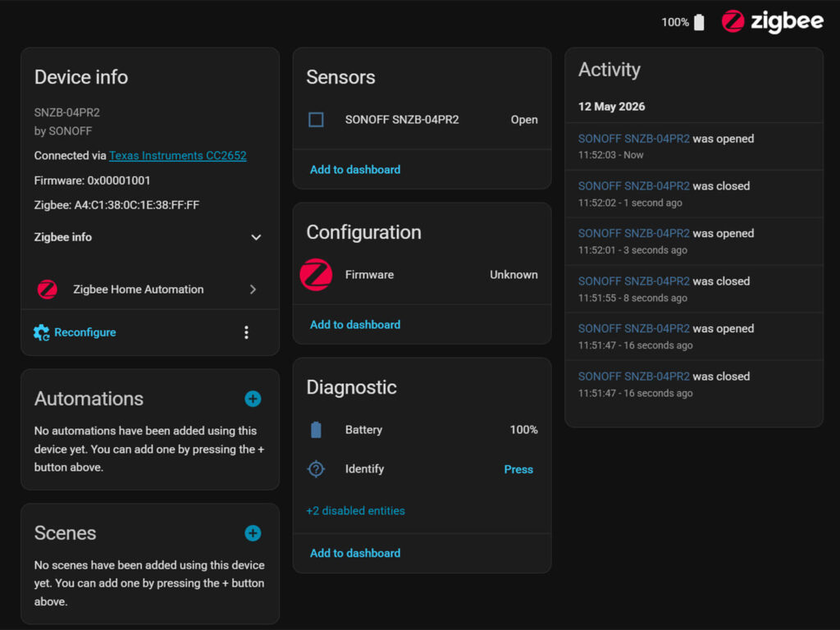Click the Battery icon in Diagnostic
This screenshot has height=630, width=840.
point(316,430)
